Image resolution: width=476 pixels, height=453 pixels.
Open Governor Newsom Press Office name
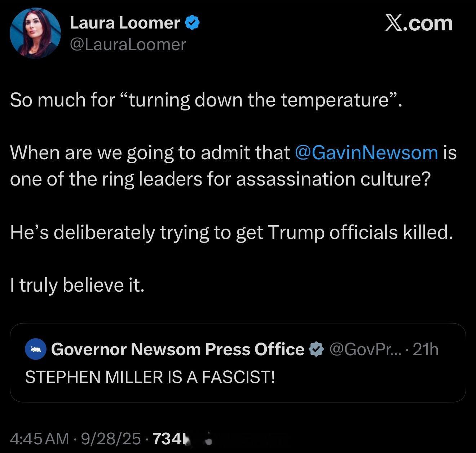pos(177,349)
